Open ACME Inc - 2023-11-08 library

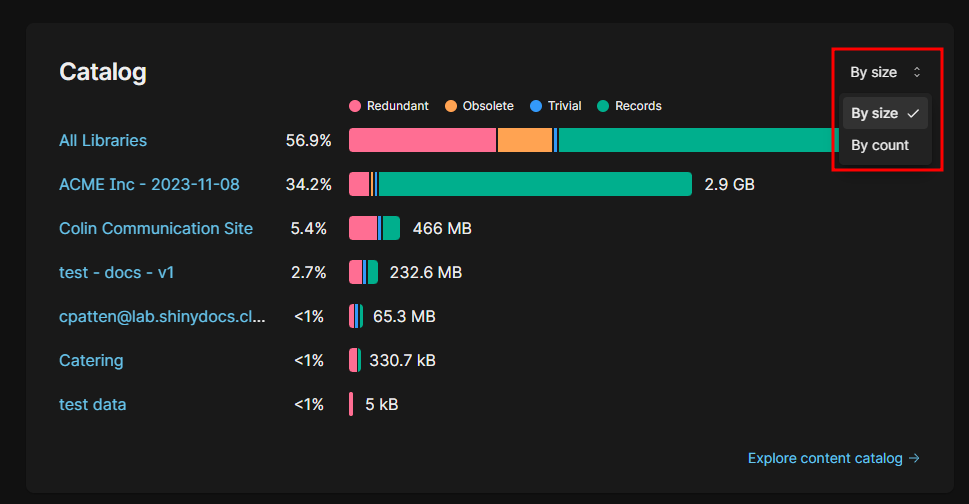pyautogui.click(x=149, y=184)
